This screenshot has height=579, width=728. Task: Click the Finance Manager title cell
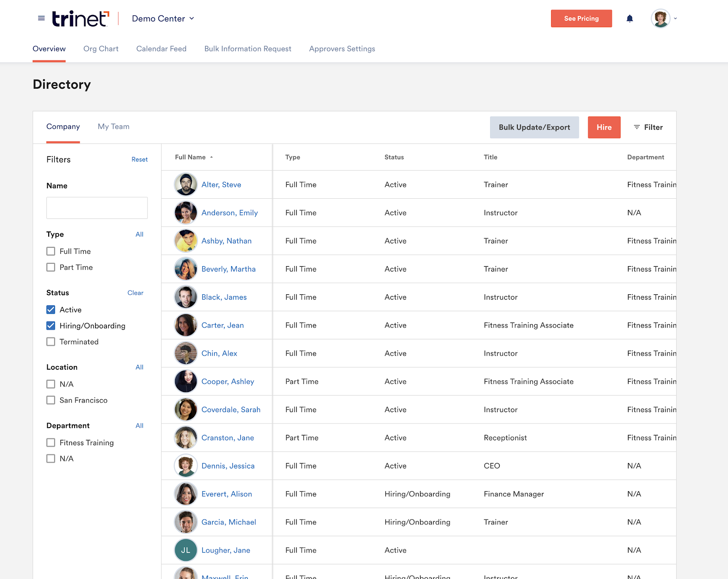pos(514,494)
